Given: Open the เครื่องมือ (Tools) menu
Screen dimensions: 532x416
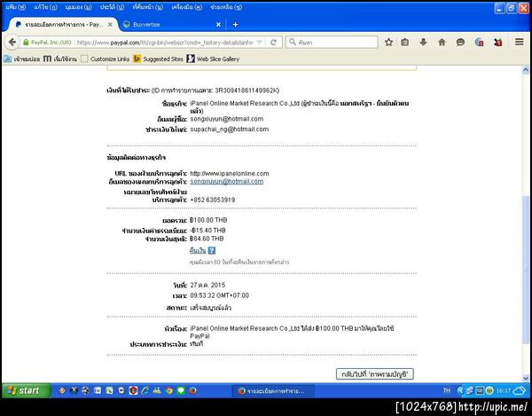Looking at the screenshot, I should tap(186, 7).
